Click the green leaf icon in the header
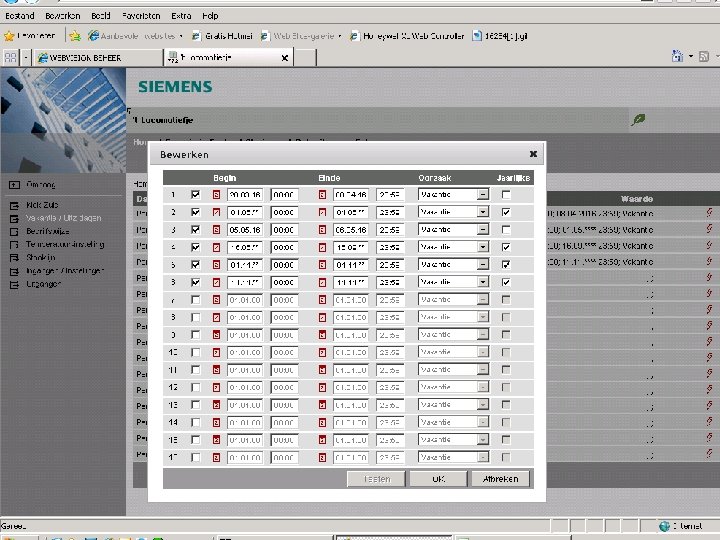The height and width of the screenshot is (540, 720). point(638,120)
